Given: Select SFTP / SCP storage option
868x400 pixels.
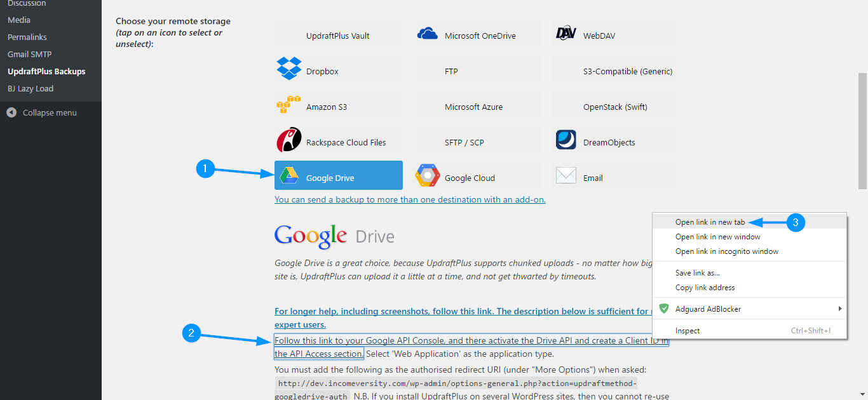Looking at the screenshot, I should click(x=477, y=140).
